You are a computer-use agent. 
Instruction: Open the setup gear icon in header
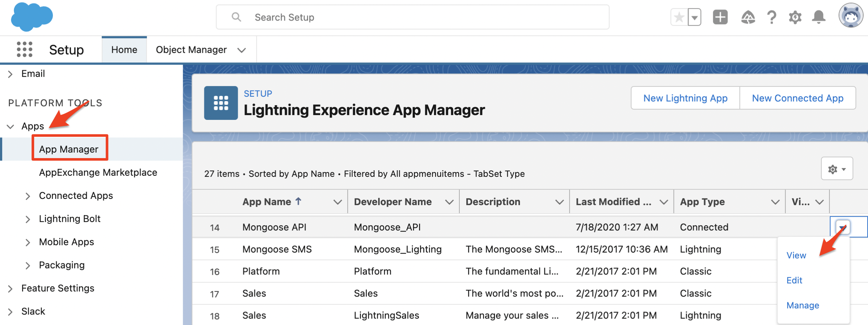coord(795,17)
